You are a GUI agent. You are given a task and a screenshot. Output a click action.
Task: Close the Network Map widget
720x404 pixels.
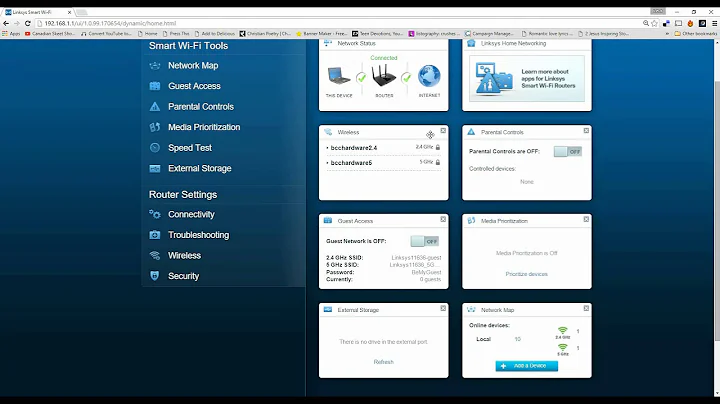586,309
